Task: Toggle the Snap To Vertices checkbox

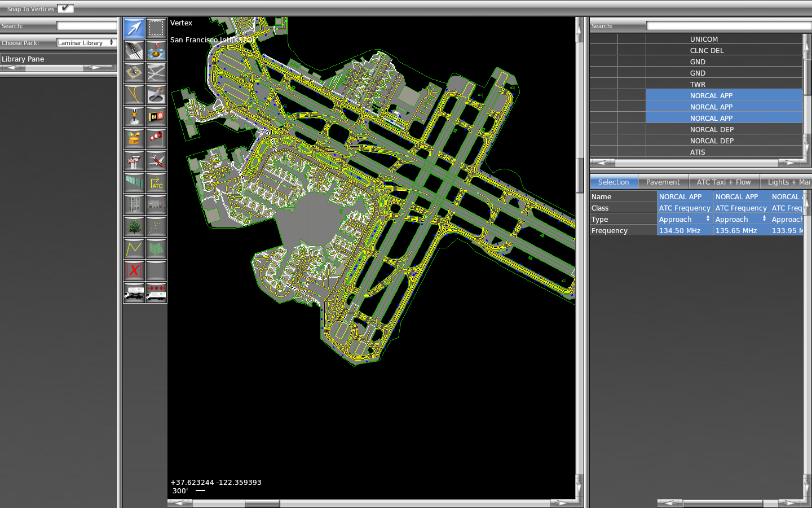Action: tap(65, 8)
